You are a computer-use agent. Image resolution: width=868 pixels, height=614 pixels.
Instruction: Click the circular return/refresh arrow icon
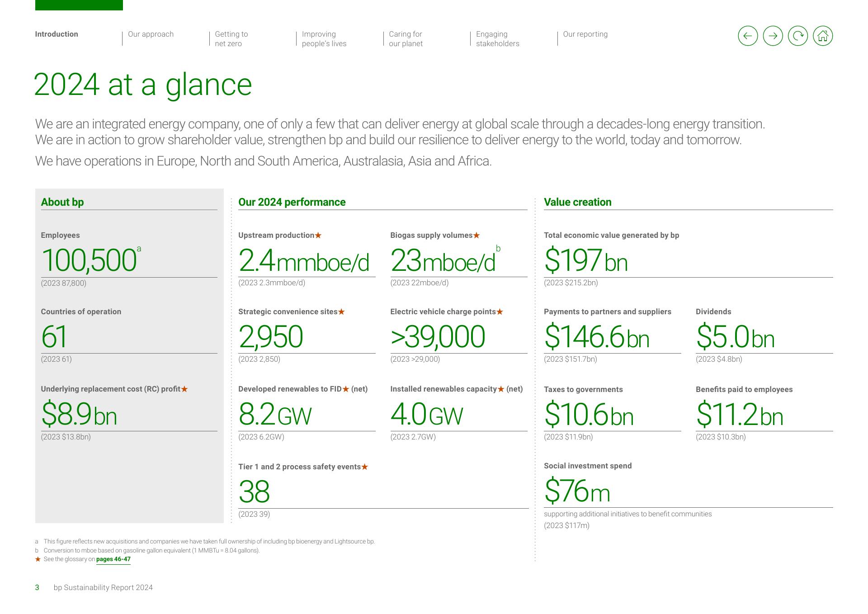tap(798, 36)
